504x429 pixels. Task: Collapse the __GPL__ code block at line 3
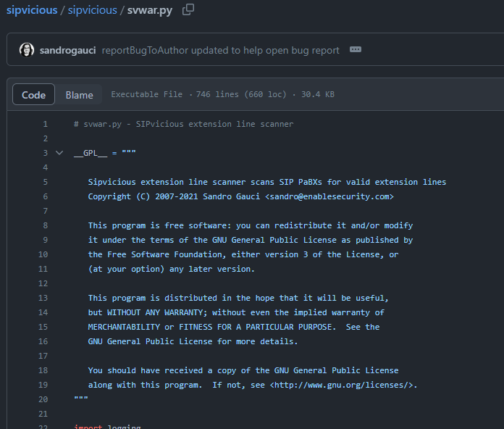tap(59, 153)
